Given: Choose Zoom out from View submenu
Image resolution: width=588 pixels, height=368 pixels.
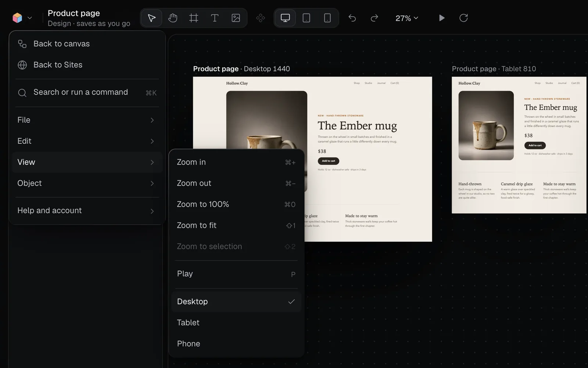Looking at the screenshot, I should click(236, 183).
